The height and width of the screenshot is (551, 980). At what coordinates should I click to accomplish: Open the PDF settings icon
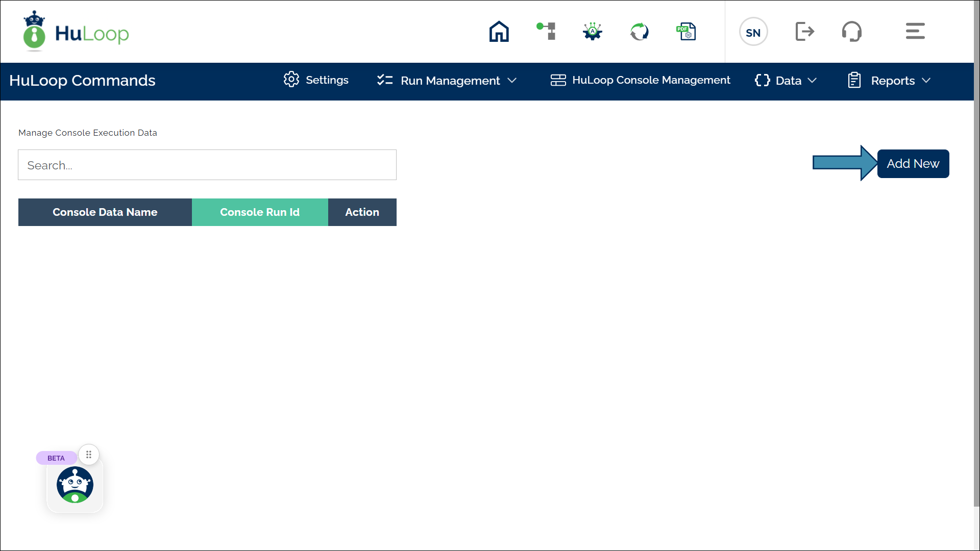(x=686, y=32)
